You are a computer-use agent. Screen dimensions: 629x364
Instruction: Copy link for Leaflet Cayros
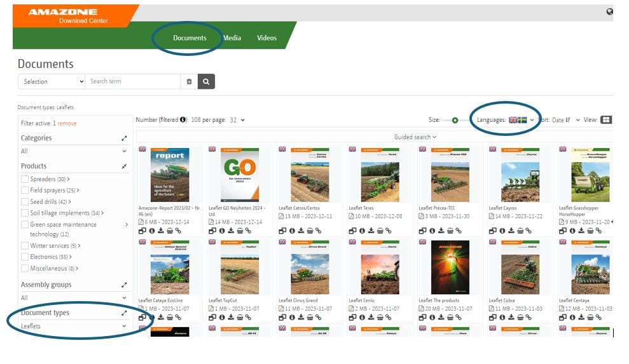click(x=529, y=231)
